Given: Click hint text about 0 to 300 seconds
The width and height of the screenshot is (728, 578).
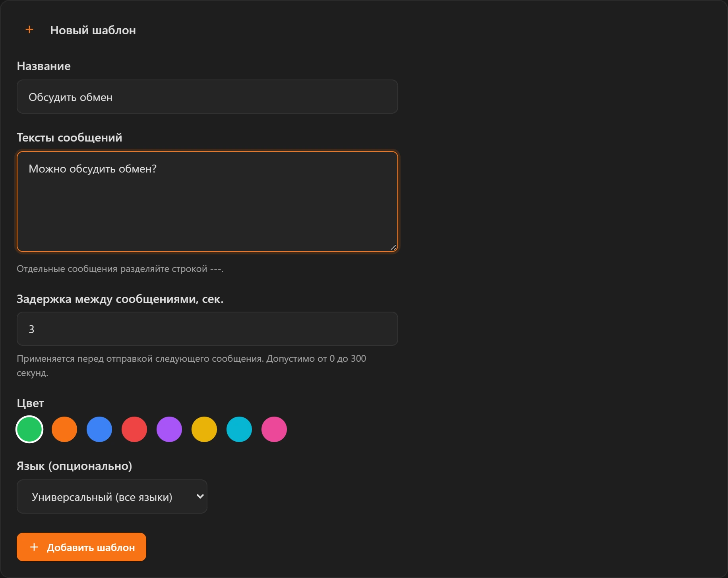Looking at the screenshot, I should (x=191, y=366).
